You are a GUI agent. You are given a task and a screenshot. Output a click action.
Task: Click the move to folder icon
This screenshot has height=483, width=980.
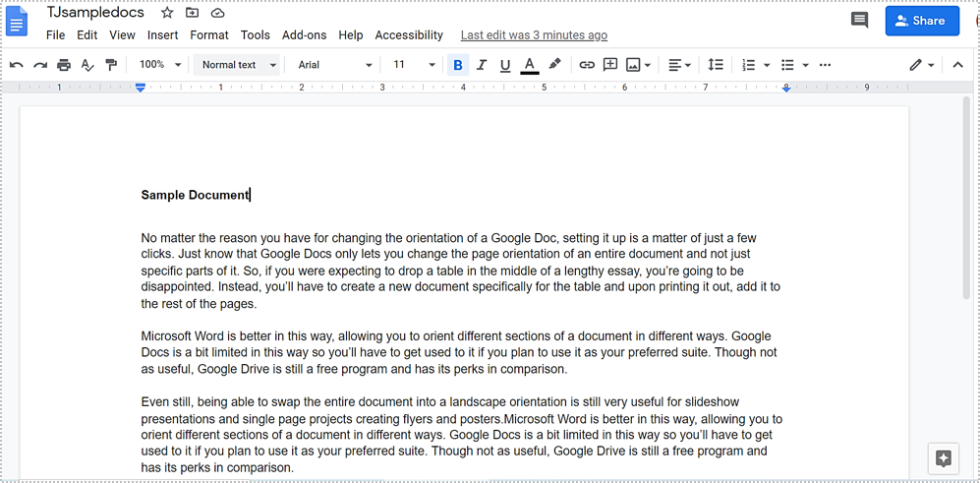pos(192,13)
